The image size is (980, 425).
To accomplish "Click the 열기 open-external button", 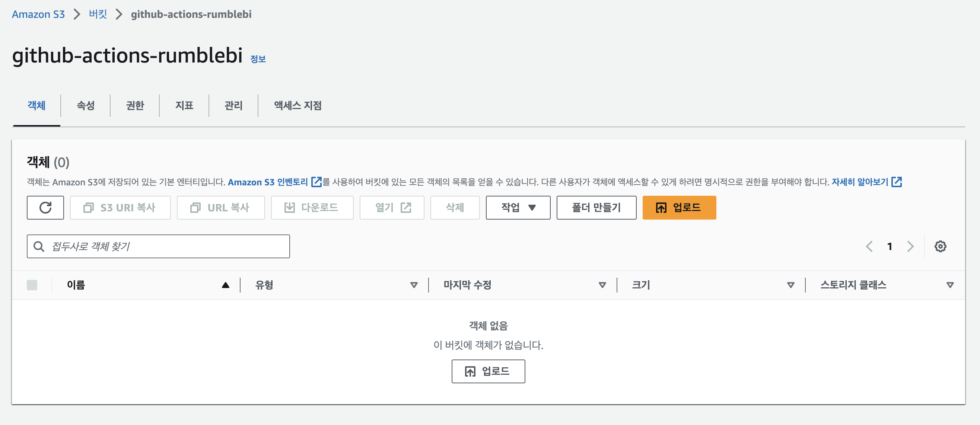I will [x=392, y=208].
